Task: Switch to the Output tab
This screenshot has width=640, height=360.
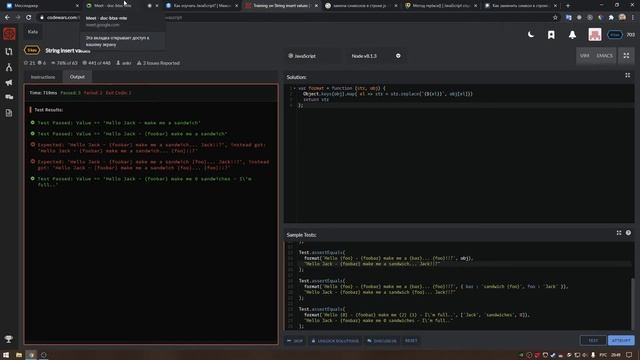Action: pyautogui.click(x=77, y=77)
